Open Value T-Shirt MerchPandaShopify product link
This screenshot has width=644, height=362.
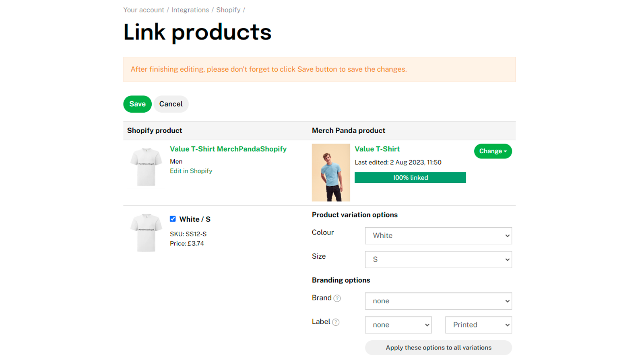(x=228, y=149)
